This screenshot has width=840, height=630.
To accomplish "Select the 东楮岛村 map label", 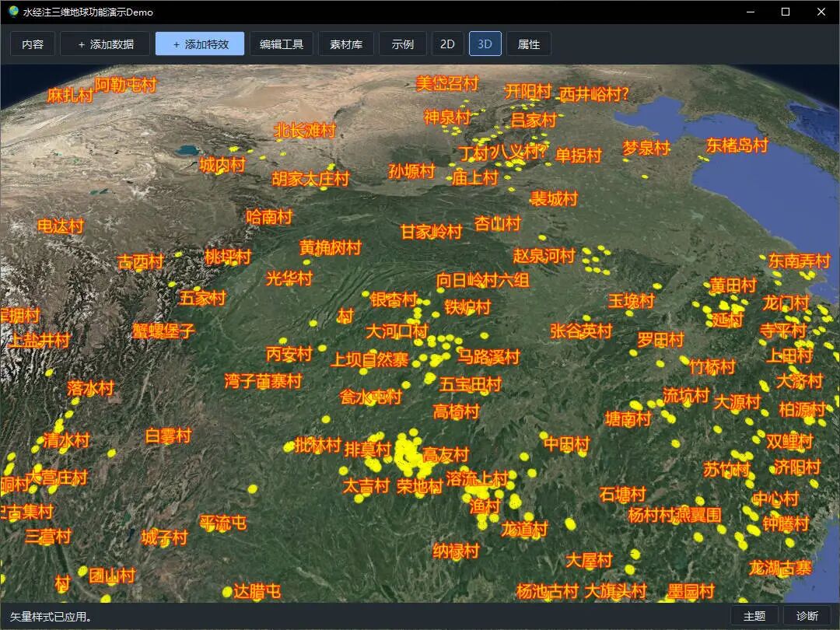I will coord(737,145).
